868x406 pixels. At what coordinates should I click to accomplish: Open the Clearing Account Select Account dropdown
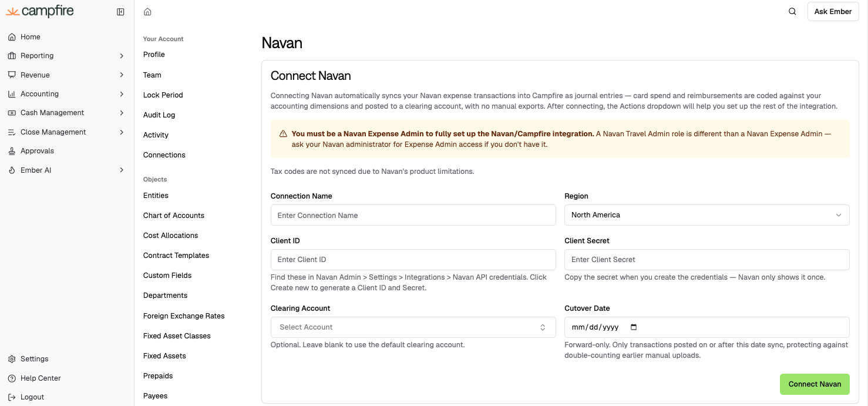pos(413,327)
